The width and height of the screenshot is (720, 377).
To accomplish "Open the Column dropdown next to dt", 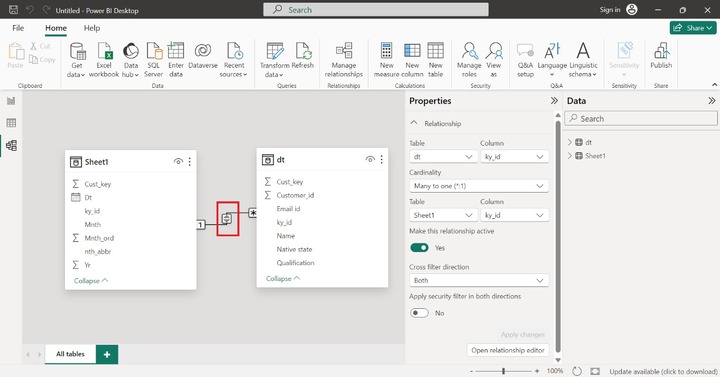I will [514, 157].
